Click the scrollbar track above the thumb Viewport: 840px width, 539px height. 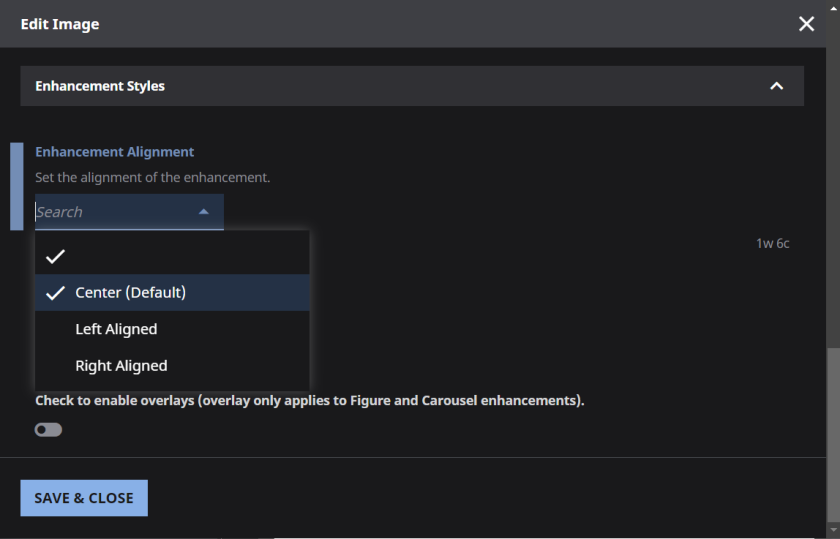[x=834, y=200]
